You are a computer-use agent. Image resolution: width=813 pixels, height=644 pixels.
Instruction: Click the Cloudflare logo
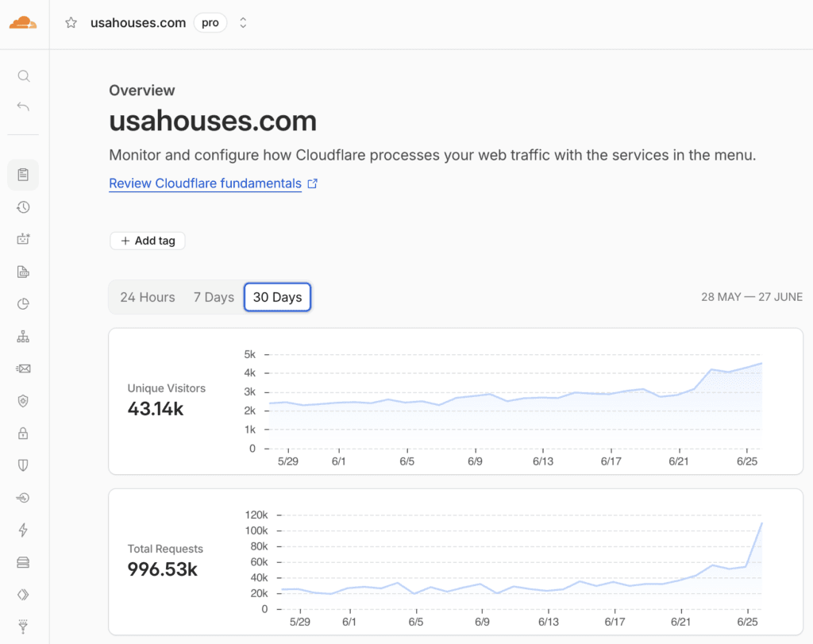click(x=23, y=23)
